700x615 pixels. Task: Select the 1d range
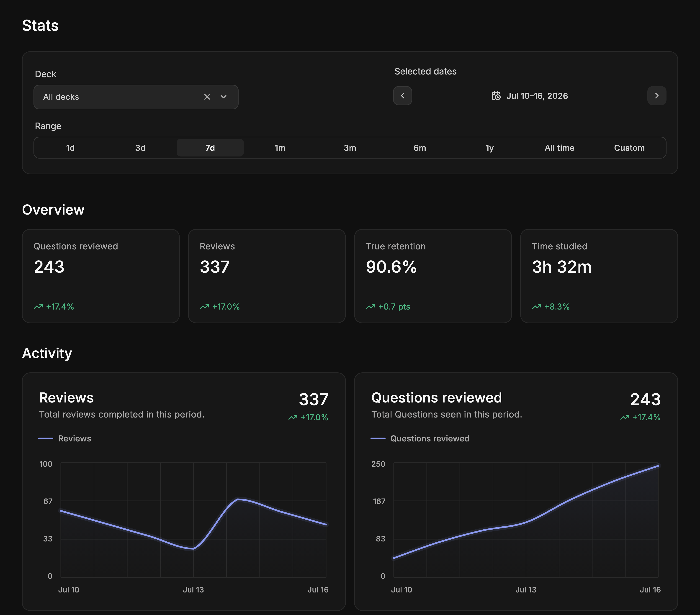pyautogui.click(x=71, y=148)
